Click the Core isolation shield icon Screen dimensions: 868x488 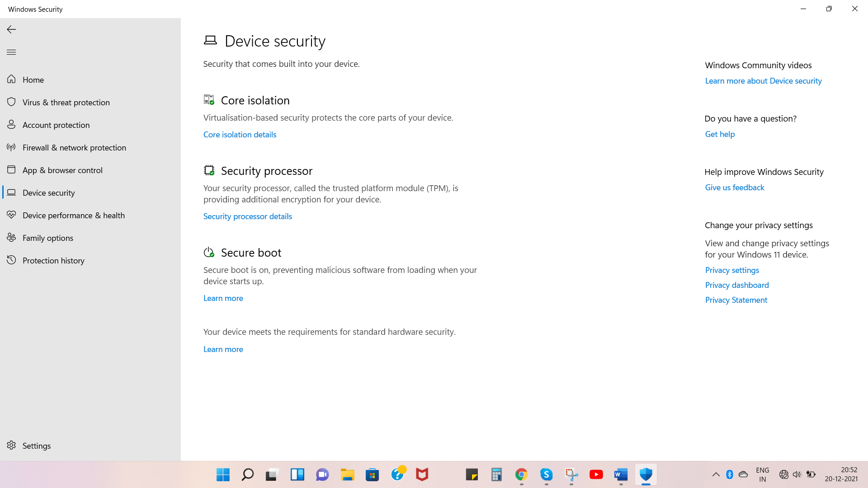pyautogui.click(x=209, y=99)
